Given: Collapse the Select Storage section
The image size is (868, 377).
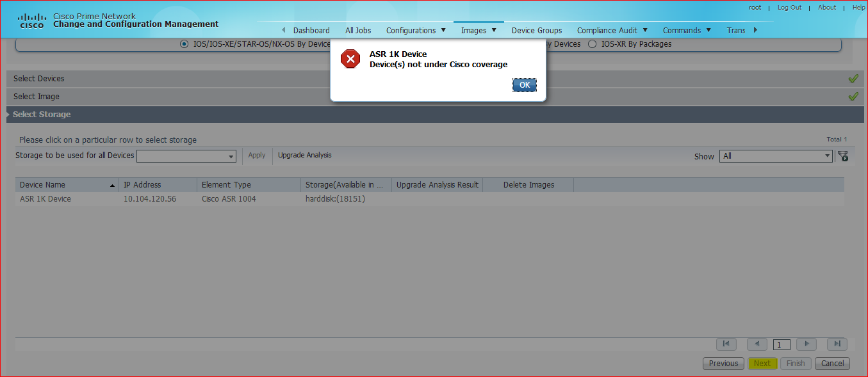Looking at the screenshot, I should click(434, 115).
